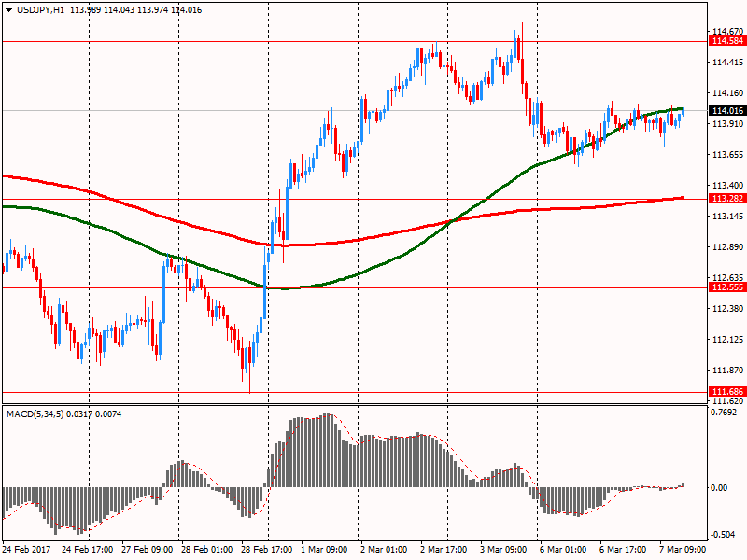The image size is (747, 560).
Task: Click 111.620 at the price scale bottom
Action: (726, 400)
